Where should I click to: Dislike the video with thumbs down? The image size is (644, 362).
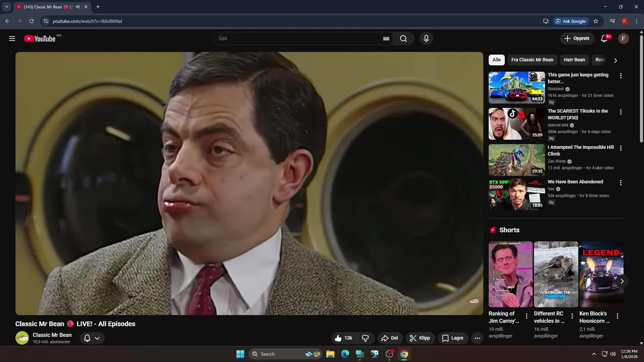coord(366,338)
